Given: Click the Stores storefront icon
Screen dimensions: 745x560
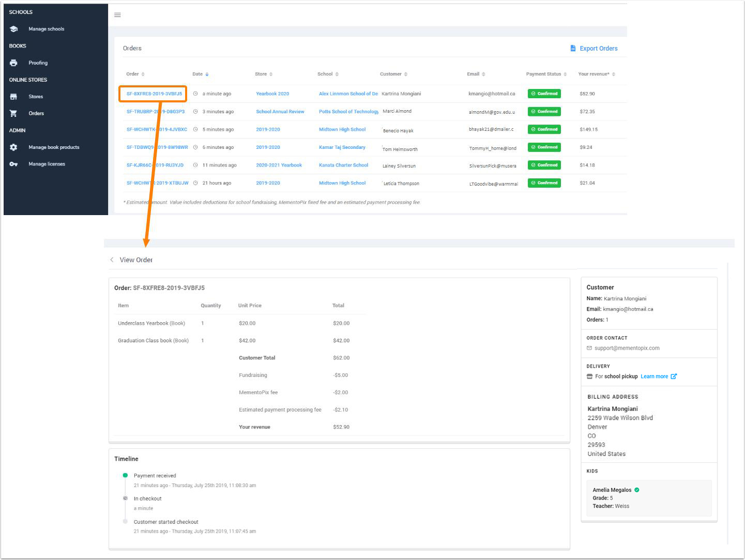Looking at the screenshot, I should pyautogui.click(x=14, y=97).
